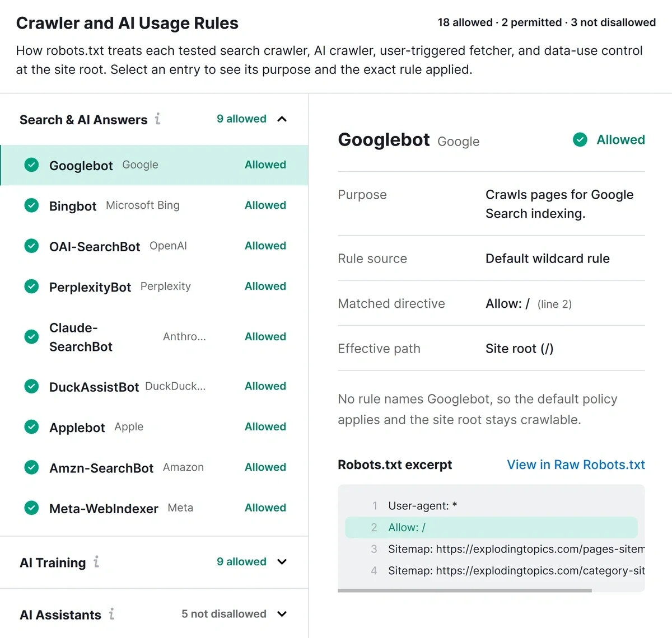Viewport: 672px width, 638px height.
Task: Expand the AI Assistants section chevron
Action: point(282,614)
